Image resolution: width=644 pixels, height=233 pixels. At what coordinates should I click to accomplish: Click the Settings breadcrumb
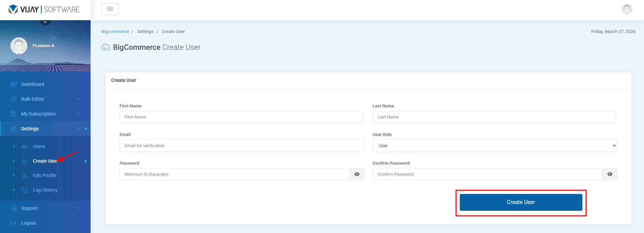click(145, 31)
